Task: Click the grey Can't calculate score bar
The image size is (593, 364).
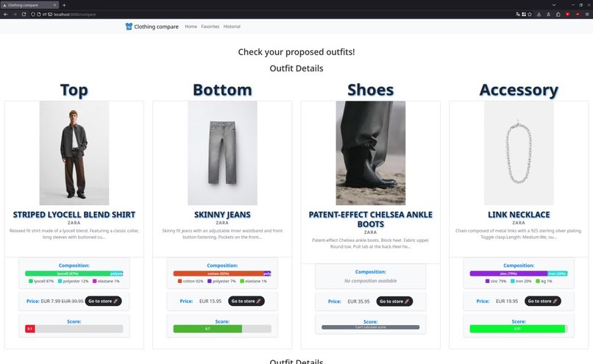Action: pos(371,327)
